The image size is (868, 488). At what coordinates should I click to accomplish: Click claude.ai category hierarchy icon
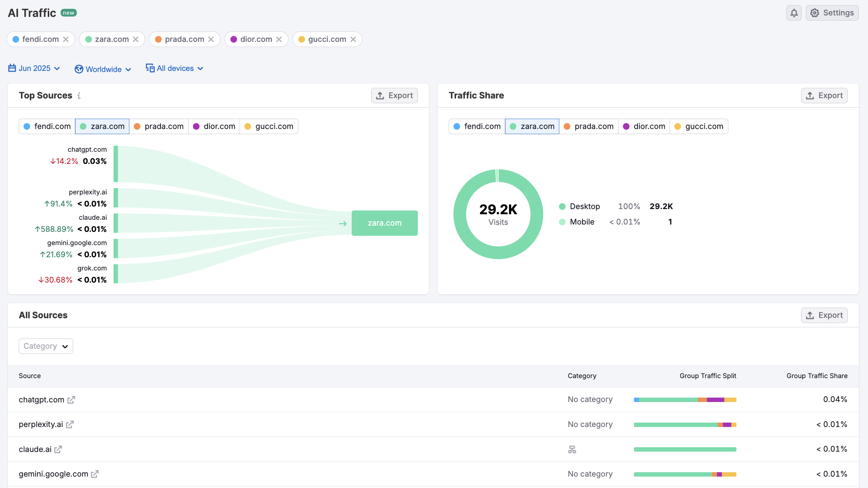tap(572, 449)
